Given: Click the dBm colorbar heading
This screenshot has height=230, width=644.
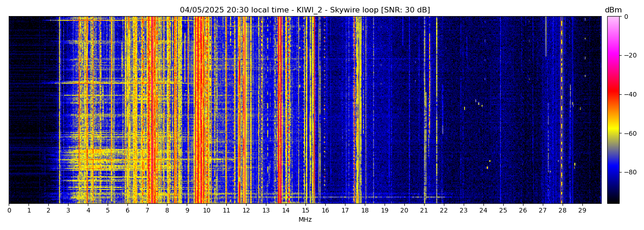Looking at the screenshot, I should point(613,10).
